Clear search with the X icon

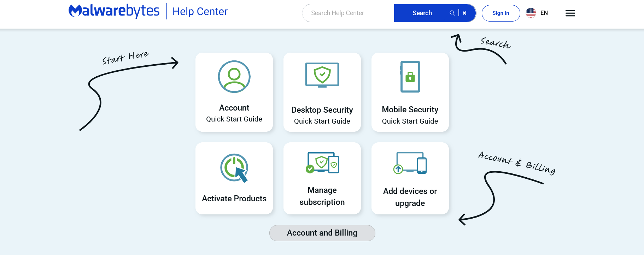click(464, 13)
